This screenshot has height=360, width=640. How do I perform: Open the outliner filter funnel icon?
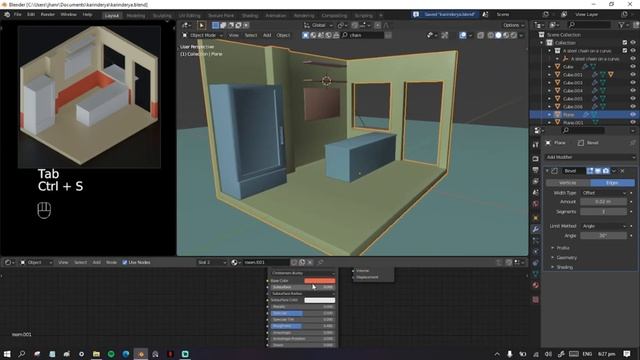[621, 25]
